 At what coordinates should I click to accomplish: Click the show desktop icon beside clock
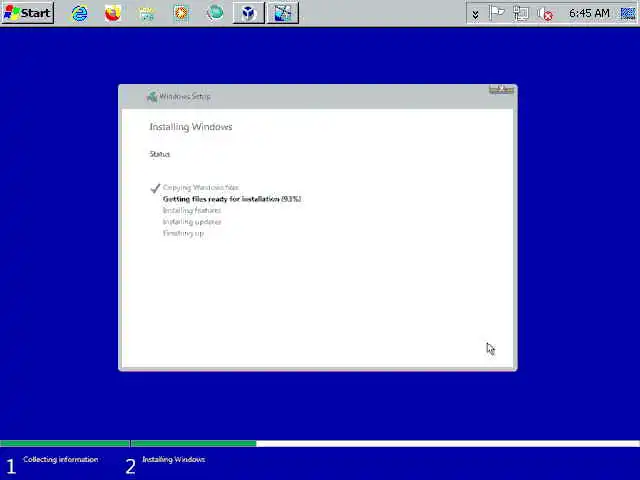pyautogui.click(x=628, y=13)
